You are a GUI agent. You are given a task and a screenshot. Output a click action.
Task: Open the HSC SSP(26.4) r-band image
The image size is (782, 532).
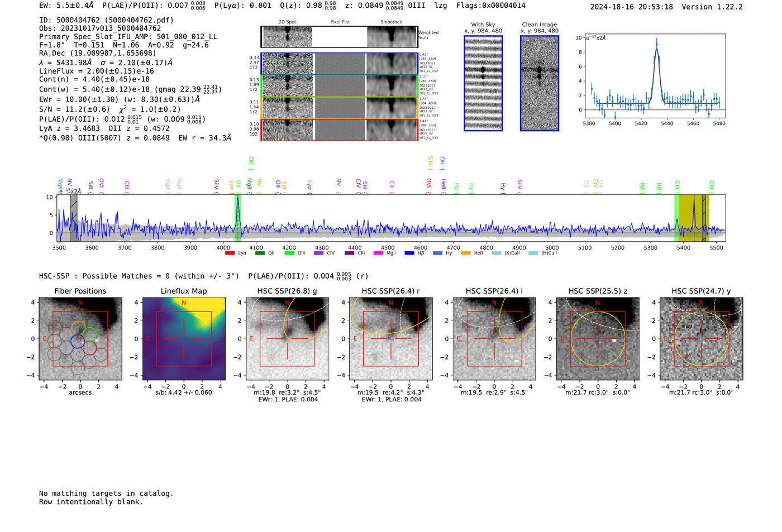point(391,339)
